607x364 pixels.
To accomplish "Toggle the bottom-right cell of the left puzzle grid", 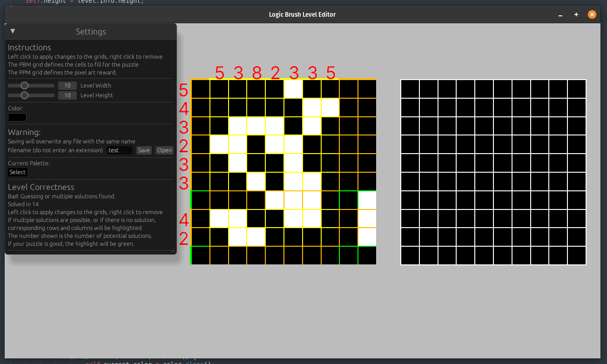I will coord(367,256).
